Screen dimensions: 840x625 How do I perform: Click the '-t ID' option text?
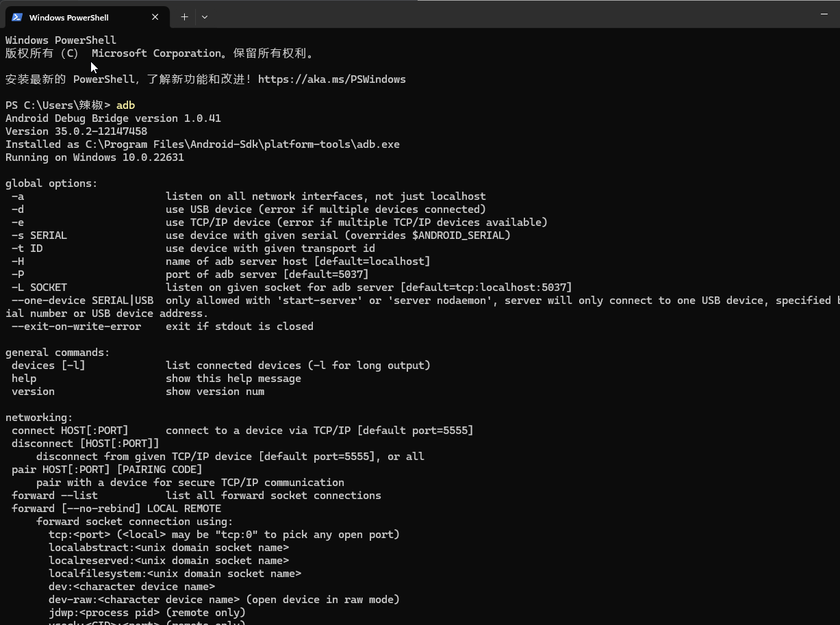pos(27,248)
